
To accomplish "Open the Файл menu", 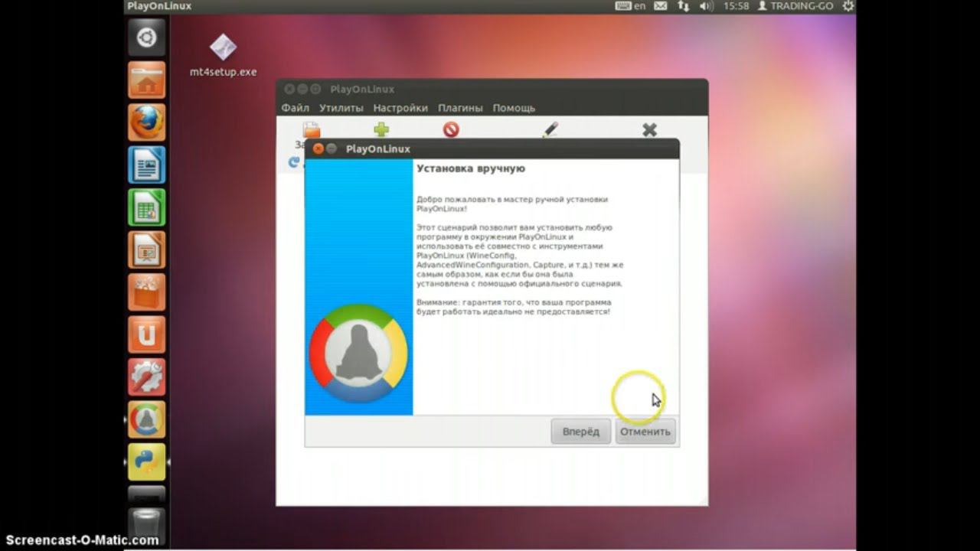I will [296, 108].
